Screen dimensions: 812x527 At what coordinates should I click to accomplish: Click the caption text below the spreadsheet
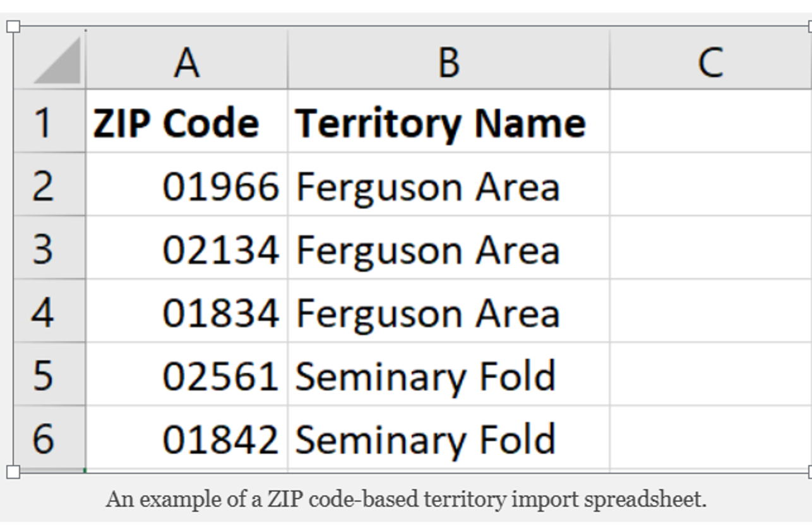406,499
